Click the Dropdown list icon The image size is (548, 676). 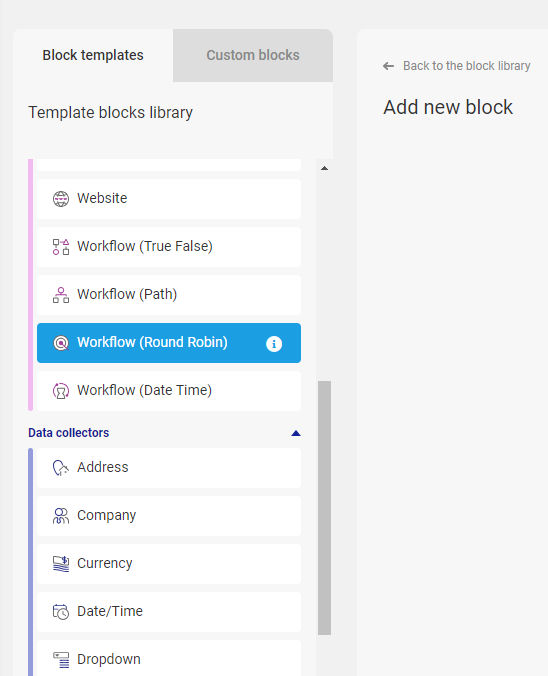[x=61, y=660]
